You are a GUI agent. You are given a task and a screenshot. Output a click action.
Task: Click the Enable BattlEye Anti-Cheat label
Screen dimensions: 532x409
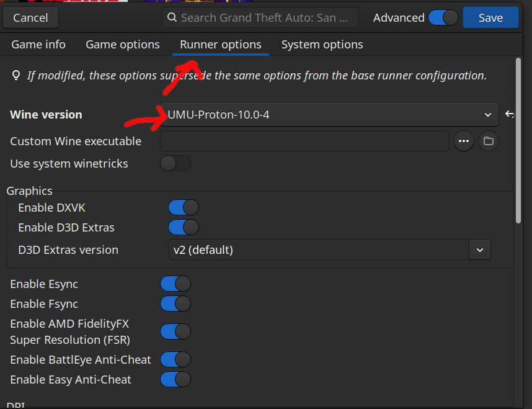[x=81, y=360]
